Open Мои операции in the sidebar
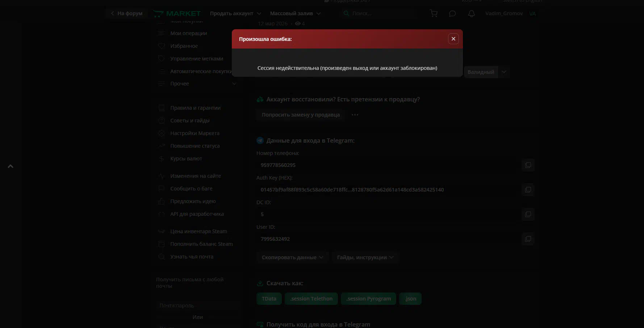This screenshot has height=328, width=644. [x=188, y=33]
